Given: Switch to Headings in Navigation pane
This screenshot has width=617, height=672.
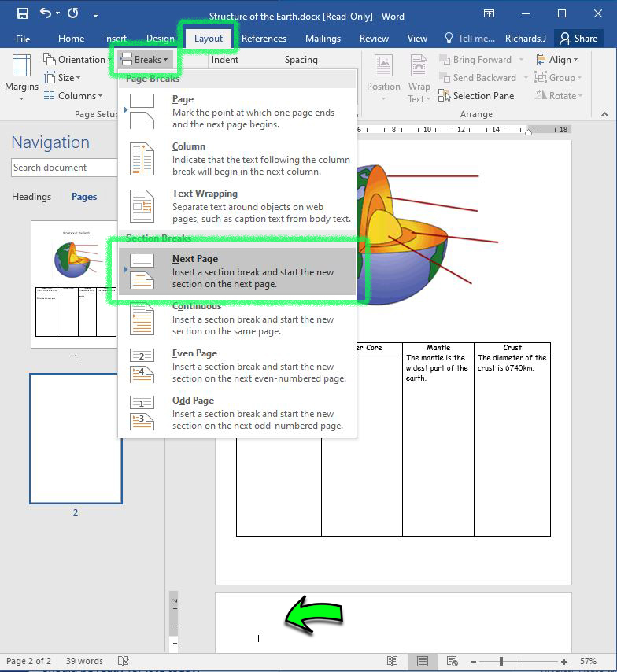Looking at the screenshot, I should (31, 197).
